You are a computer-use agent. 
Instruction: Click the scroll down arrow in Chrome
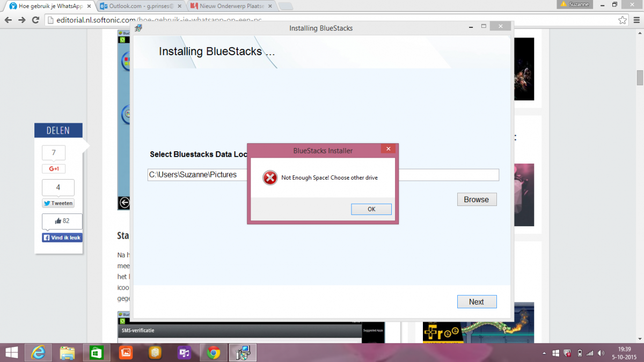(x=640, y=339)
